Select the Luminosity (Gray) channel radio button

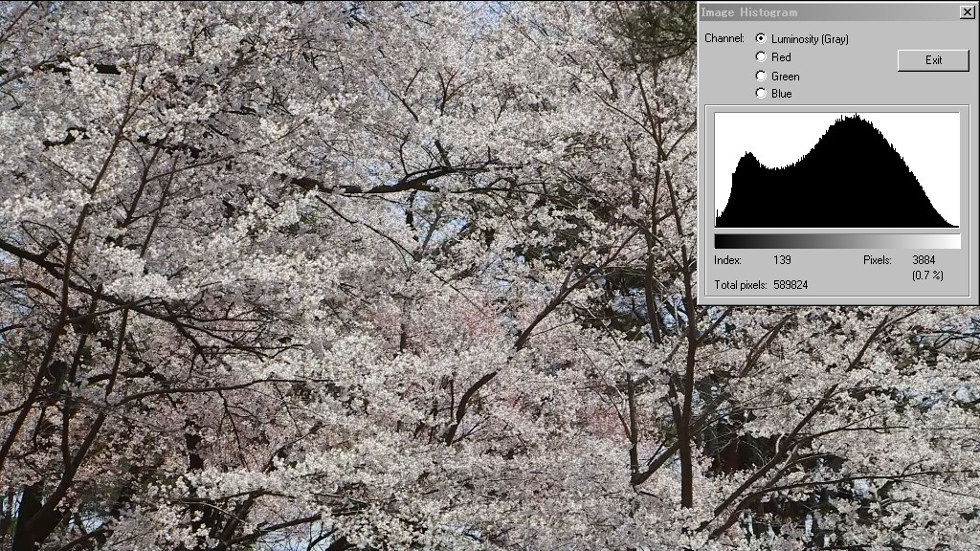[x=761, y=38]
